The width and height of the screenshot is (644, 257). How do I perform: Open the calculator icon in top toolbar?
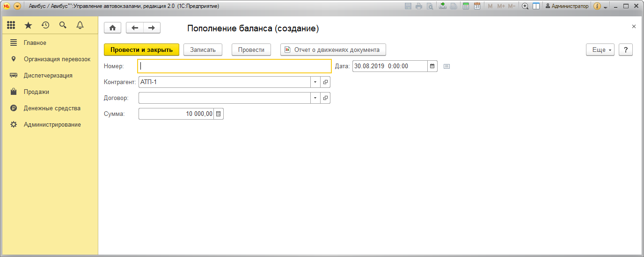click(x=466, y=6)
